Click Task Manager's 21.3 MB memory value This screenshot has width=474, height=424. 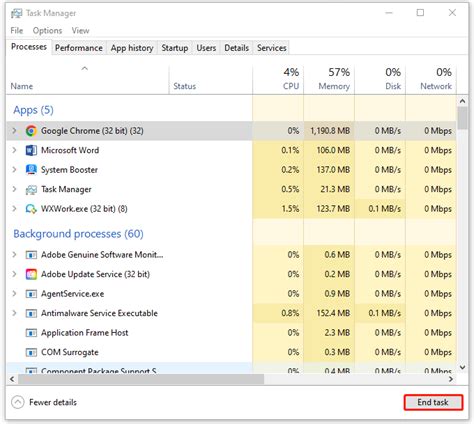[x=335, y=189]
